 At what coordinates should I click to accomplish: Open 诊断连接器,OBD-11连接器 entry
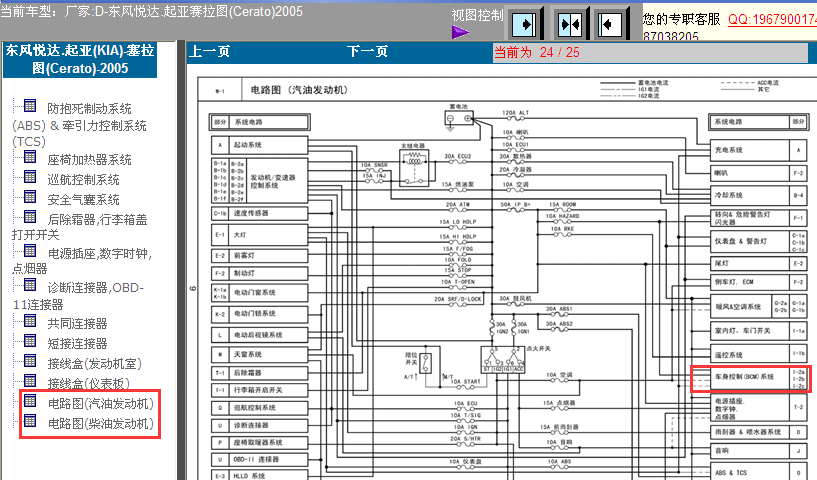point(78,296)
